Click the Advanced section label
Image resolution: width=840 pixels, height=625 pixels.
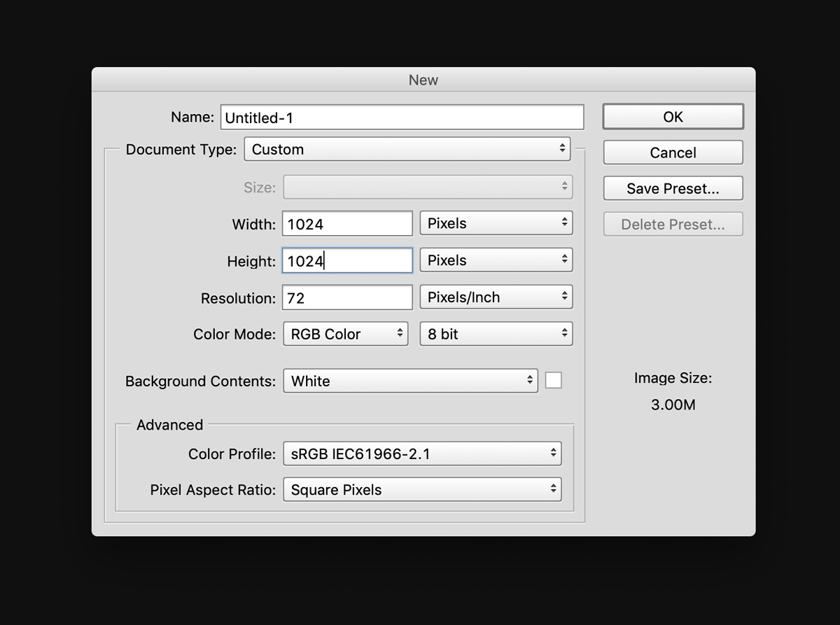click(169, 425)
